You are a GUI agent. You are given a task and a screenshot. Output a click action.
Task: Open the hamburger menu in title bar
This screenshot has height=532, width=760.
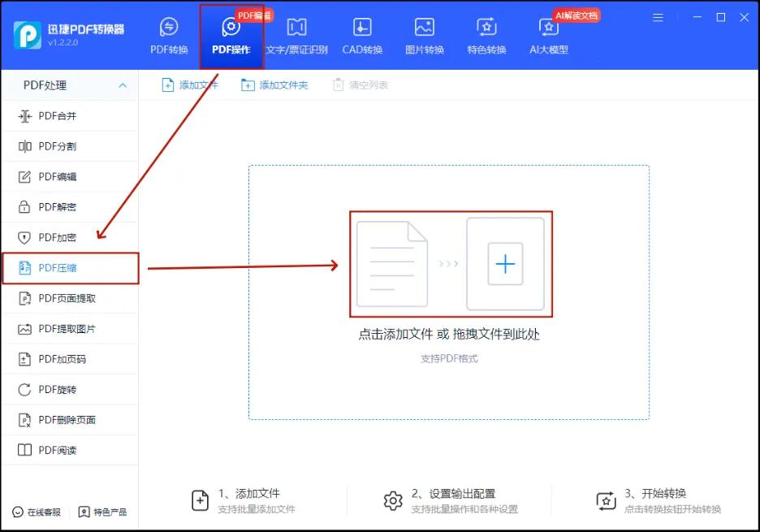[658, 17]
